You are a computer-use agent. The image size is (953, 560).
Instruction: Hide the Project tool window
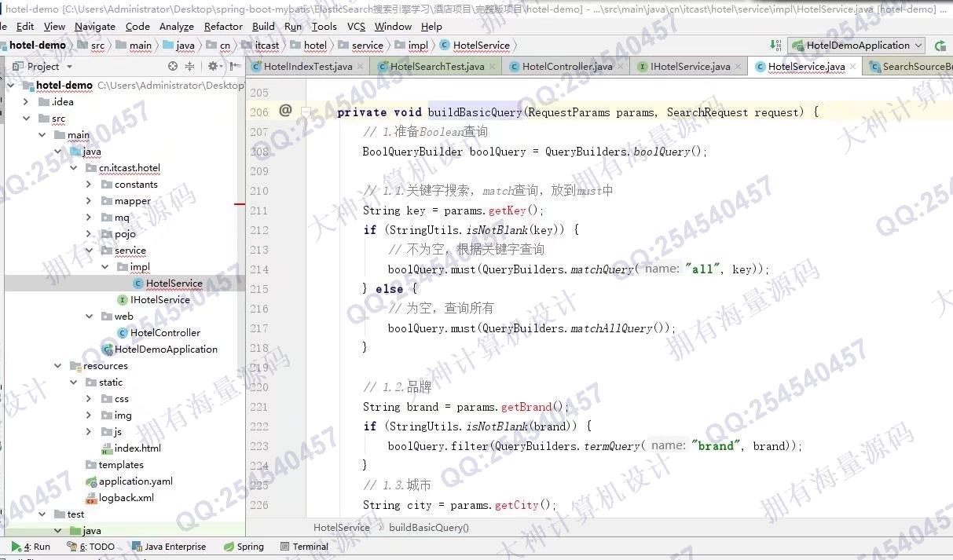point(235,66)
